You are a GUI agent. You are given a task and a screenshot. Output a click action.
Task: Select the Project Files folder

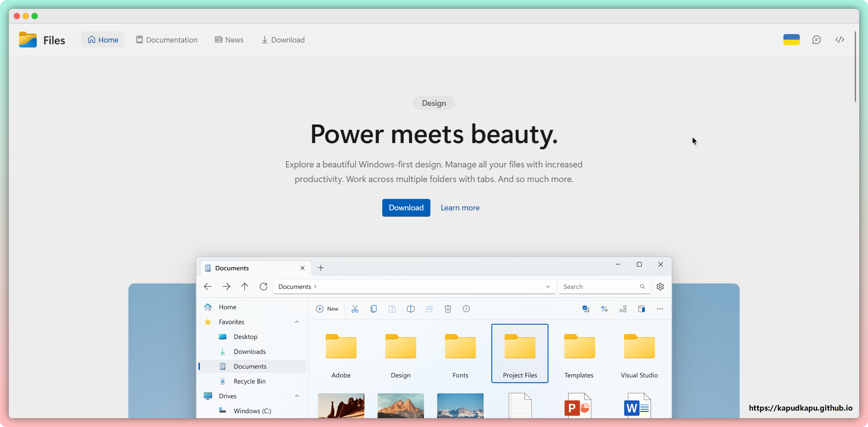[x=519, y=353]
